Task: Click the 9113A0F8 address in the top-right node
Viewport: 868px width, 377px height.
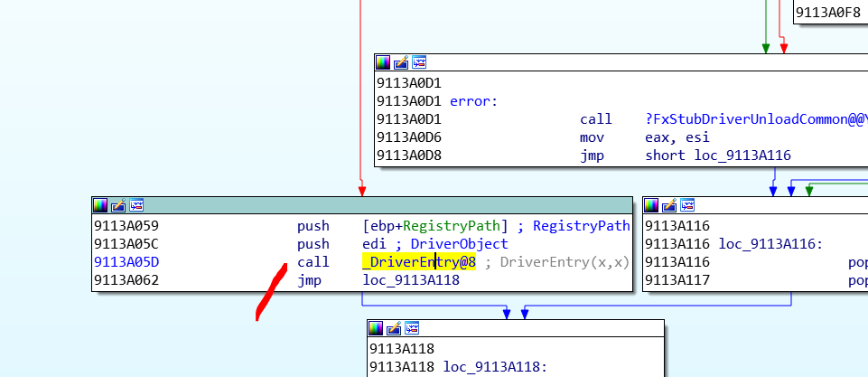Action: (829, 12)
